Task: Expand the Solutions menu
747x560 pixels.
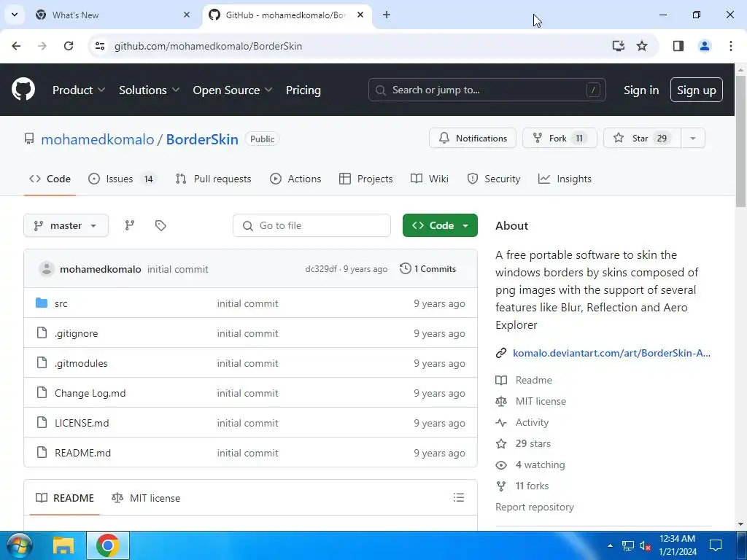Action: click(149, 90)
